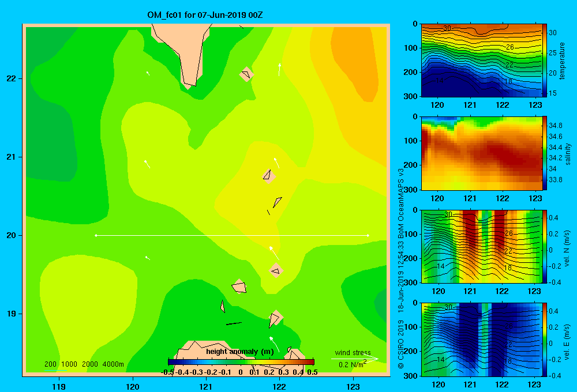This screenshot has width=577, height=392.
Task: Click the 34.8 tick on salinity scale
Action: [555, 126]
